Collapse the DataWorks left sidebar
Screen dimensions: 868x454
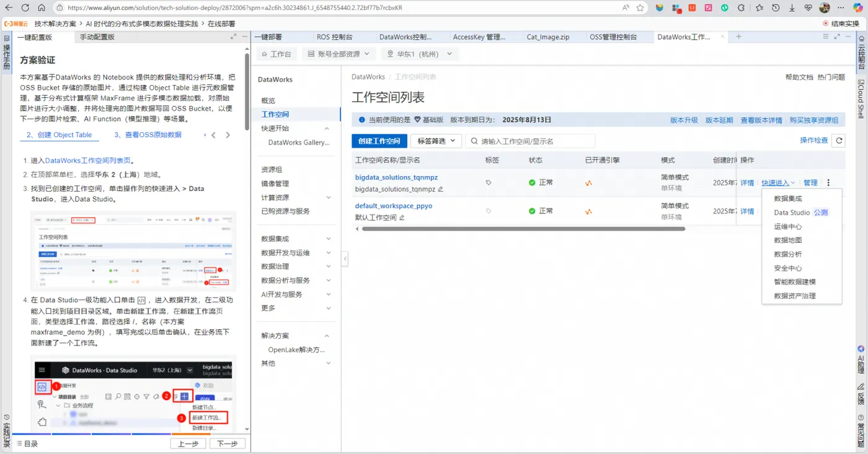pyautogui.click(x=345, y=258)
